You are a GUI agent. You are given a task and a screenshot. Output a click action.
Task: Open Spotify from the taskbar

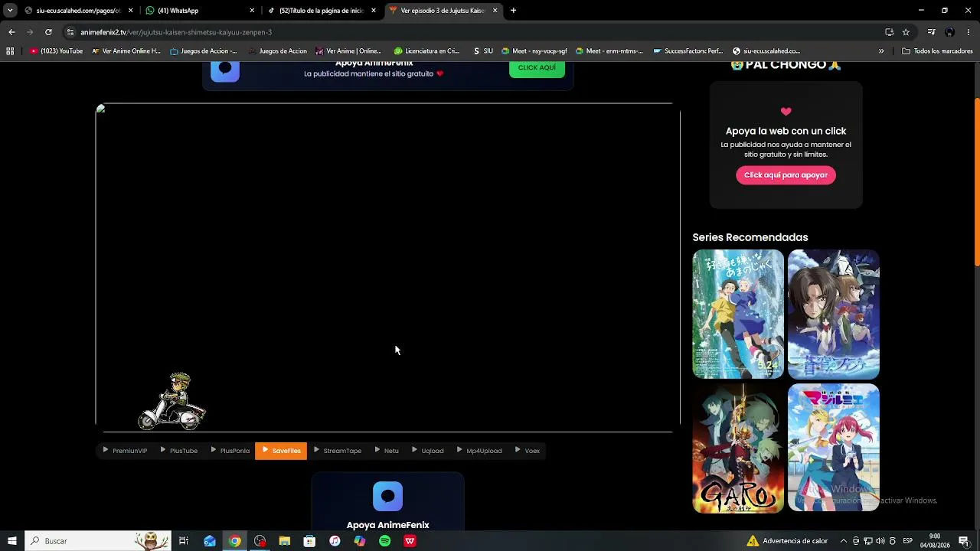tap(384, 541)
